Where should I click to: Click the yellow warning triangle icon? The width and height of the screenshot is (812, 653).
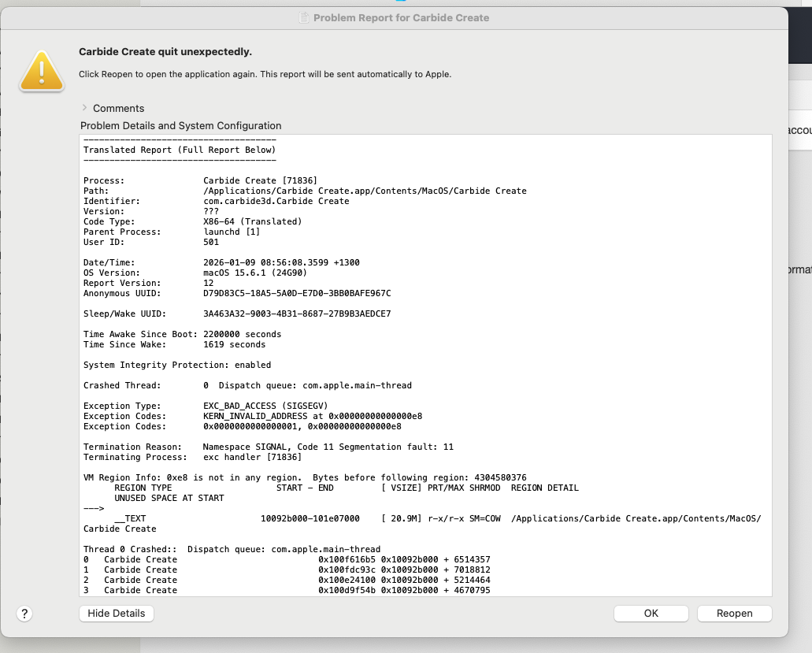click(42, 70)
